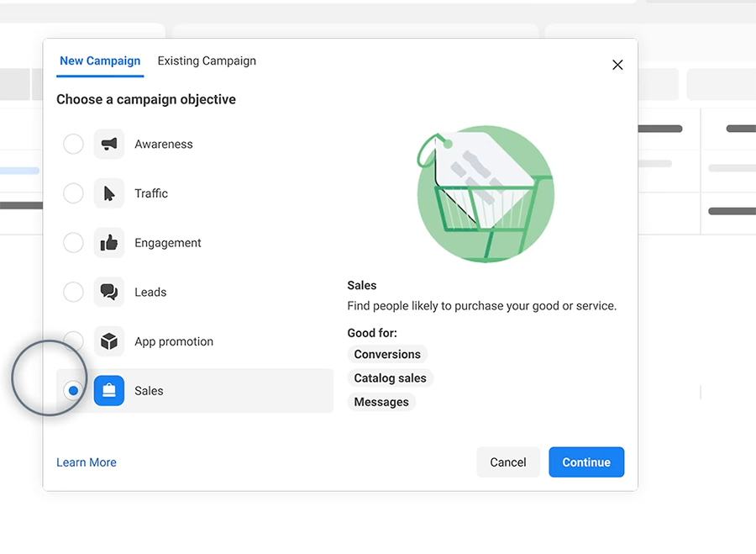
Task: Close the campaign objective dialog
Action: (x=617, y=65)
